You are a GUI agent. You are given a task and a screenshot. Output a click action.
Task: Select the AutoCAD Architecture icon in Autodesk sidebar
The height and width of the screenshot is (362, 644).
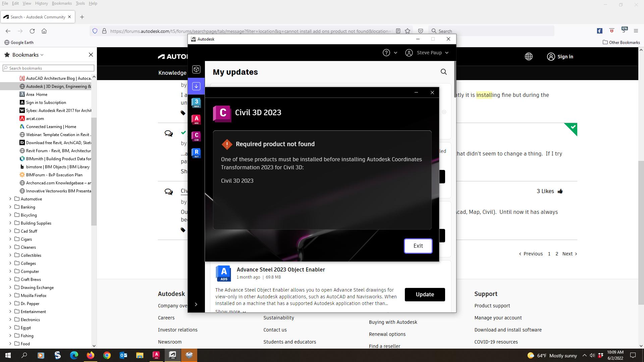pos(196,120)
